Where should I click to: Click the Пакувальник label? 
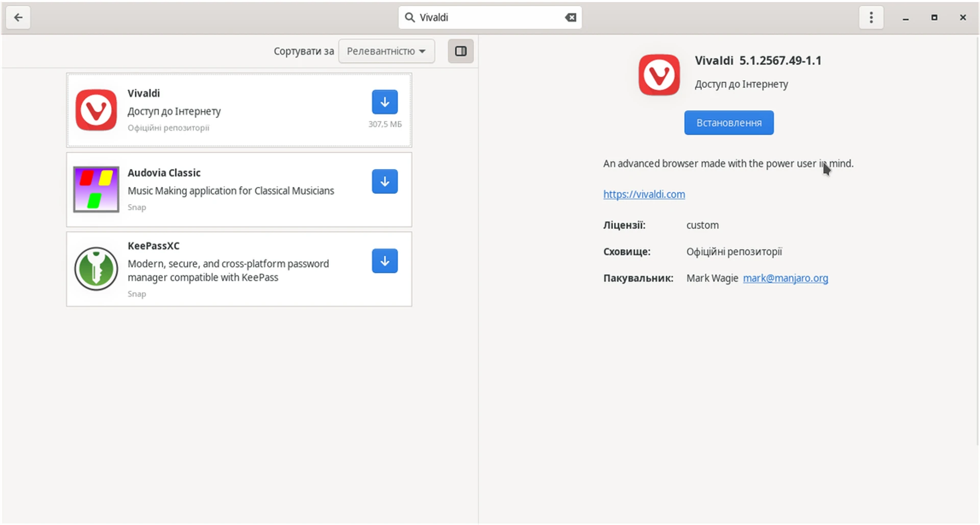pyautogui.click(x=639, y=278)
